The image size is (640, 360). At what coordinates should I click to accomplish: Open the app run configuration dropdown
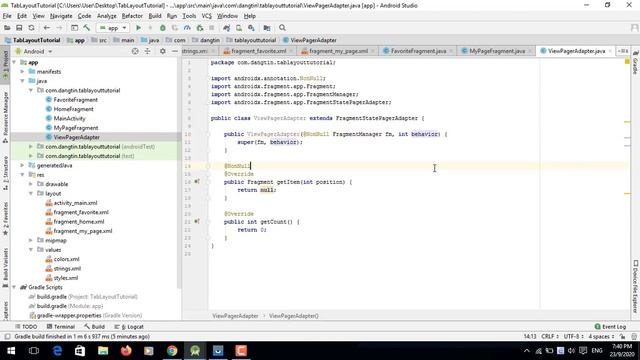pos(113,28)
